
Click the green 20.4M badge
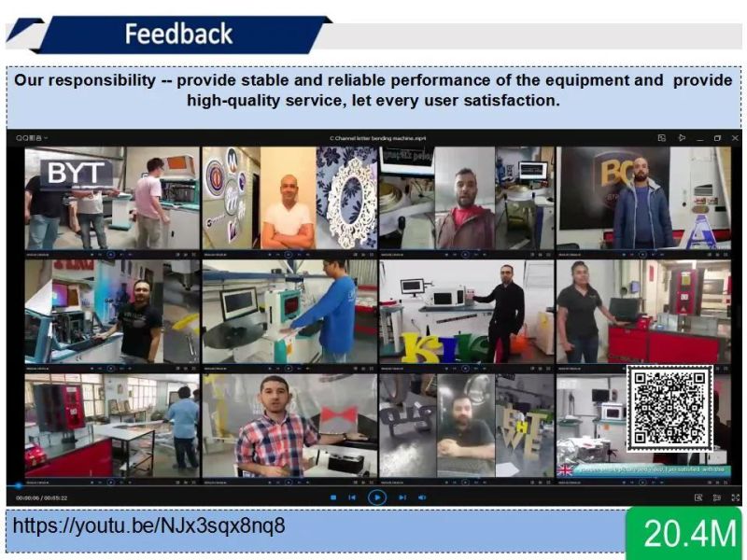[x=684, y=533]
